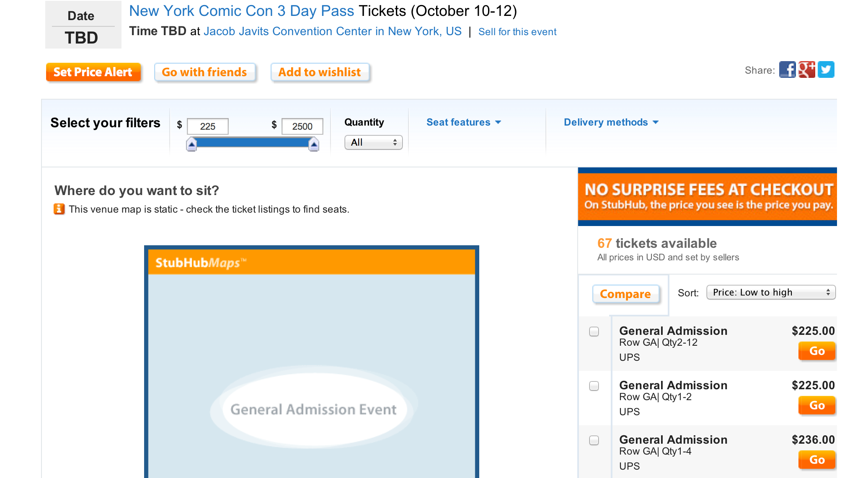The width and height of the screenshot is (868, 478).
Task: Add event to wishlist
Action: click(x=320, y=72)
